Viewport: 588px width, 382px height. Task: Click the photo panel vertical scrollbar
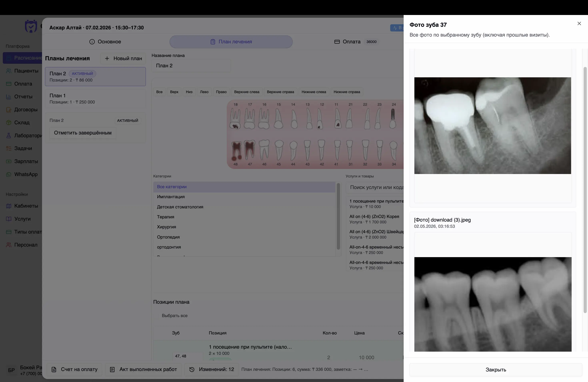(x=585, y=190)
